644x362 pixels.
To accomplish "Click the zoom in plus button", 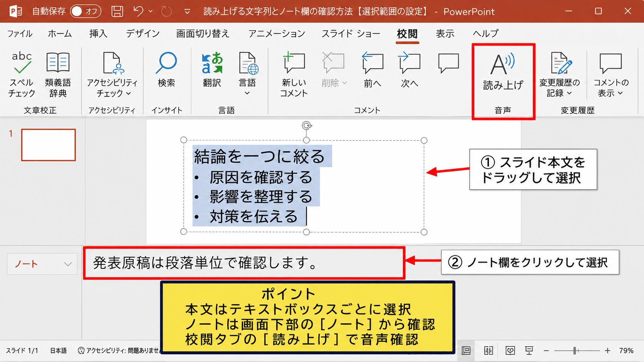I will (607, 350).
